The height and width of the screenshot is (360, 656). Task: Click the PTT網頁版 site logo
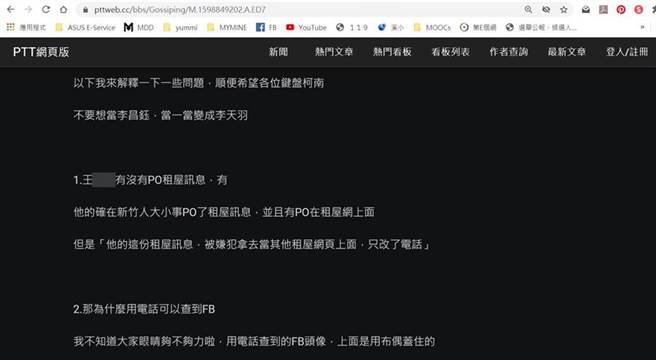(x=41, y=52)
